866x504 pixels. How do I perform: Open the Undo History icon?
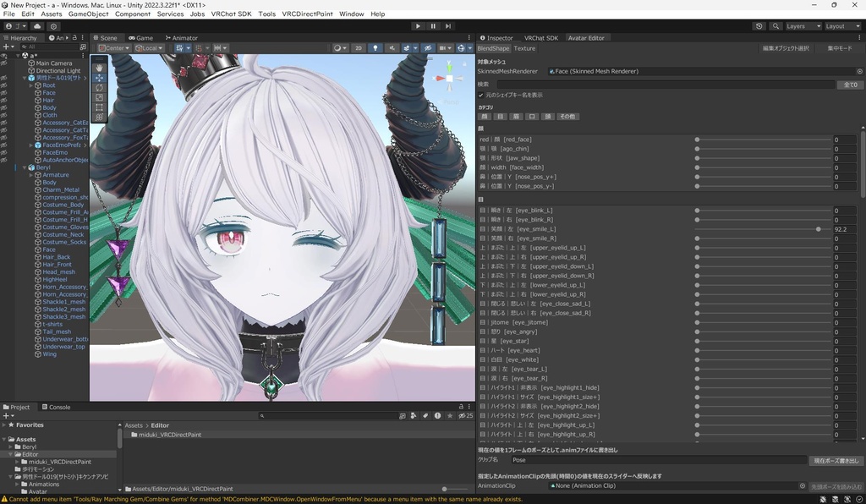pos(759,26)
